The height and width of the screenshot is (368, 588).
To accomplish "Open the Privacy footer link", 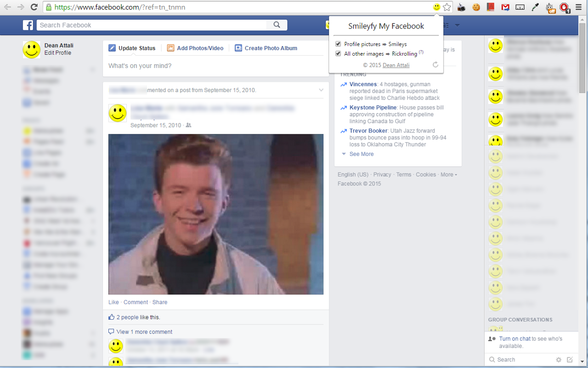I will point(382,174).
